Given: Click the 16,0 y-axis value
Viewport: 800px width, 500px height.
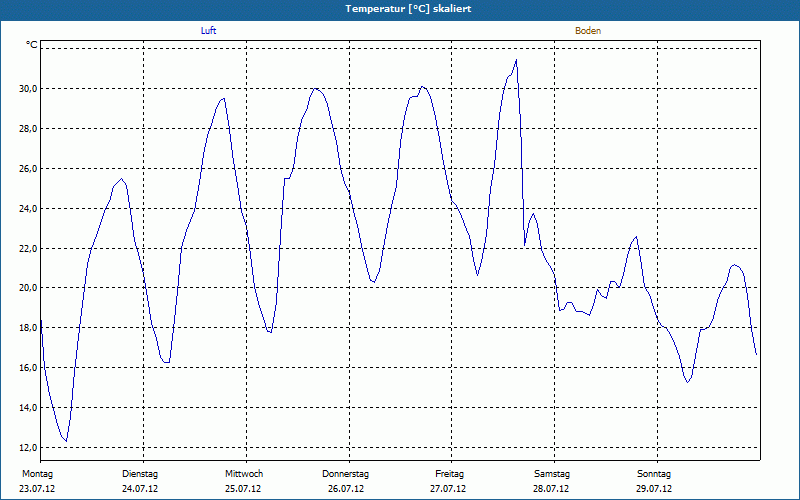Looking at the screenshot, I should pos(29,368).
